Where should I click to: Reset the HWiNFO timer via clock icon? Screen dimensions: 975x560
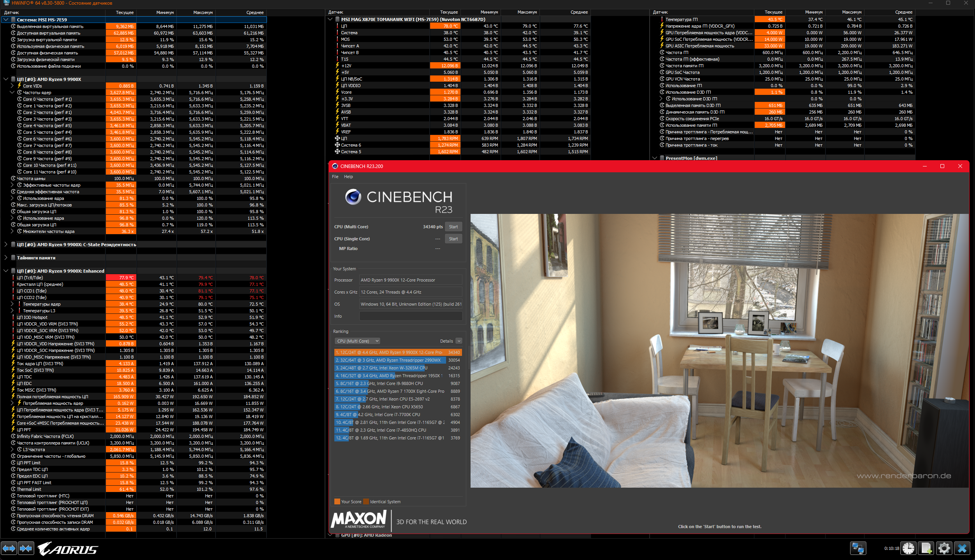908,548
